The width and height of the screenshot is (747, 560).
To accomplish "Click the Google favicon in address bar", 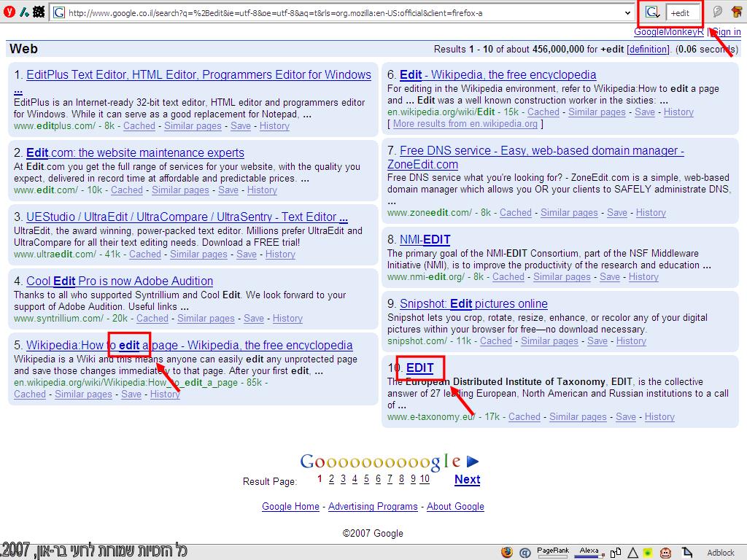I will tap(58, 13).
